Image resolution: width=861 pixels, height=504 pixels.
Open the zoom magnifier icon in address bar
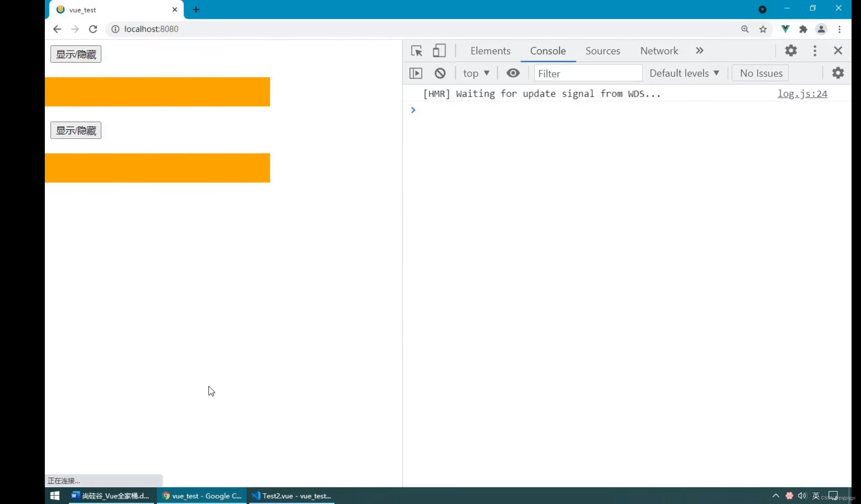pos(745,29)
